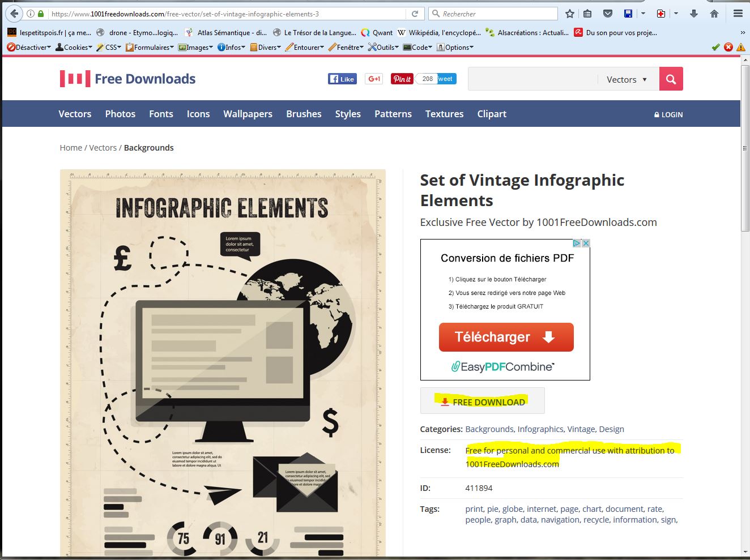750x560 pixels.
Task: Click the FREE DOWNLOAD button
Action: coord(483,401)
